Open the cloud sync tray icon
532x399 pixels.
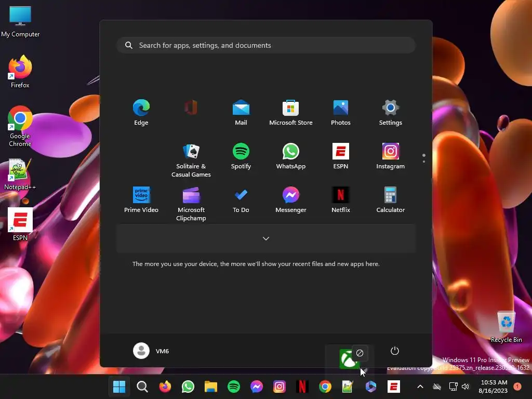(x=437, y=387)
